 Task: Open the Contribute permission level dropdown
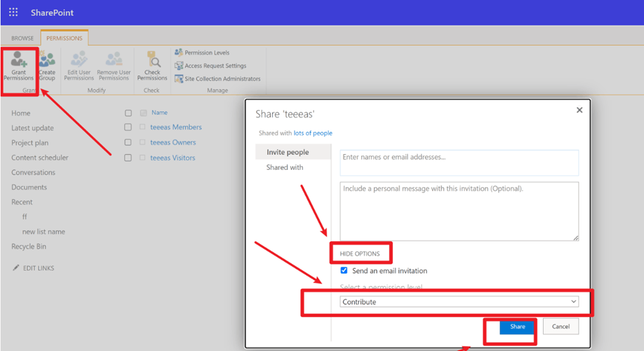tap(459, 301)
